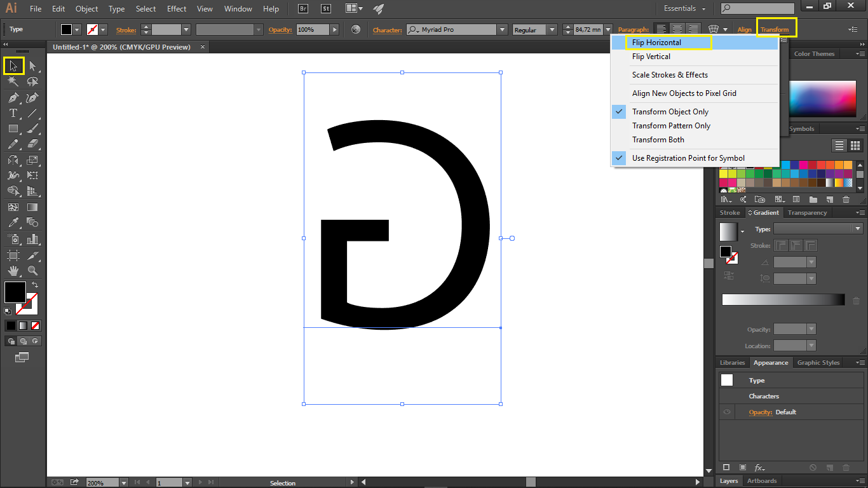Click the Rectangle shape tool

coord(13,129)
